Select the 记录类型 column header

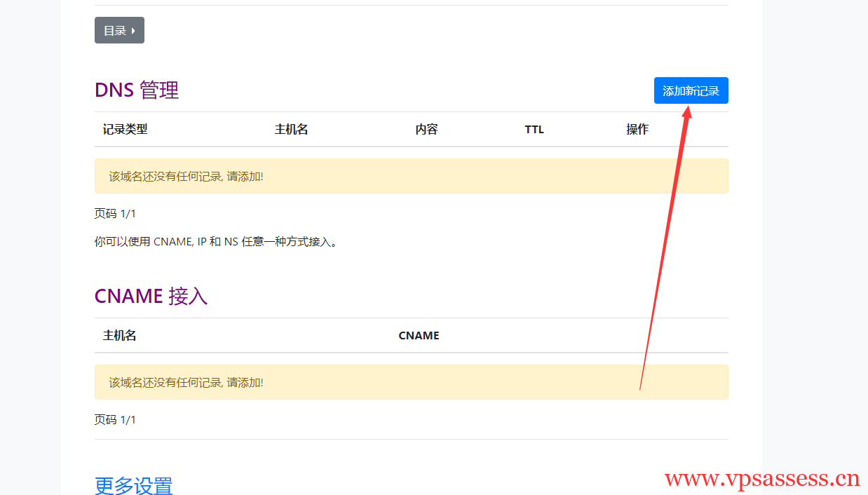point(126,129)
